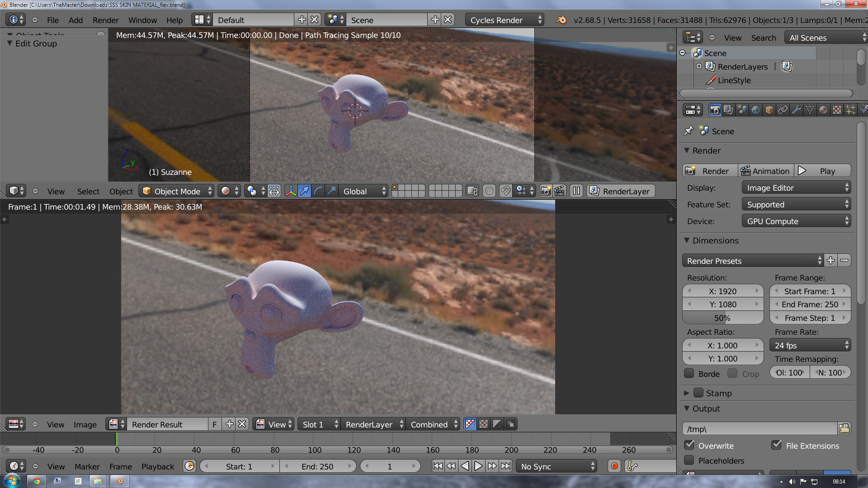
Task: Open the Texture properties checker icon
Action: (837, 110)
